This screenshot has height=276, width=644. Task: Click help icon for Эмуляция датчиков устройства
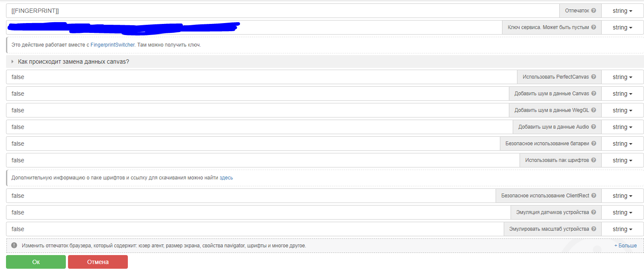[x=594, y=212]
